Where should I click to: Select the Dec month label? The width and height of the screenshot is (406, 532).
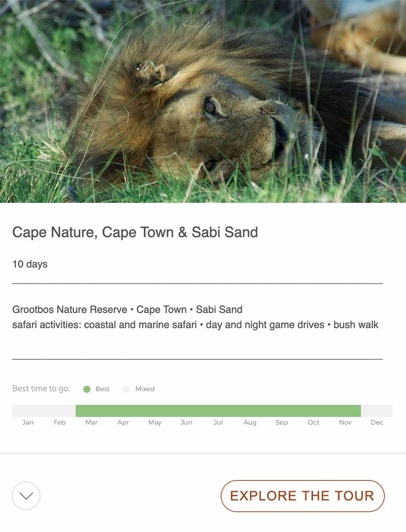point(377,422)
